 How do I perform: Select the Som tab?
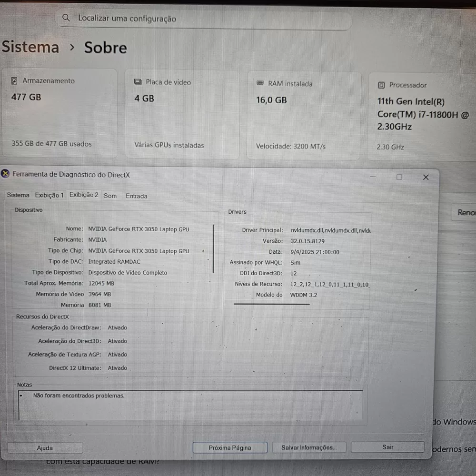coord(110,196)
